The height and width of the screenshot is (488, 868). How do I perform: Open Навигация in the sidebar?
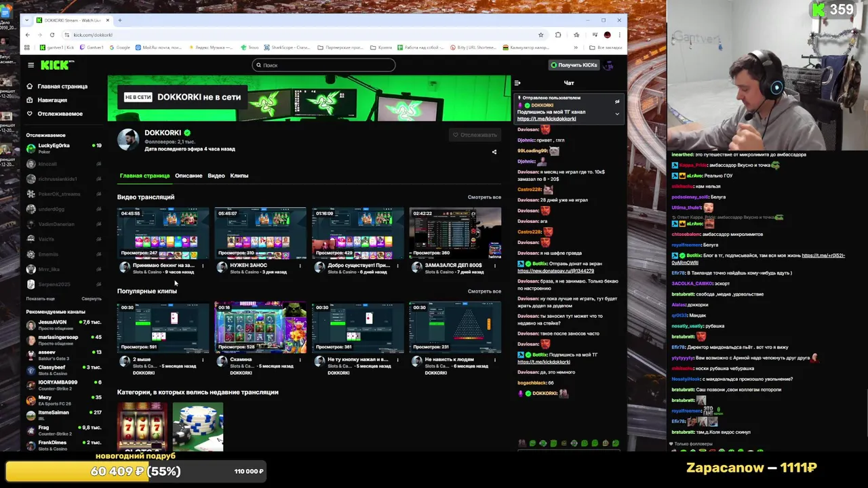[47, 100]
